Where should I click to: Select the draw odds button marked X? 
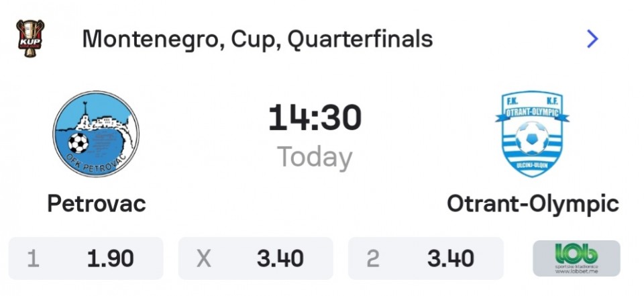(x=256, y=258)
